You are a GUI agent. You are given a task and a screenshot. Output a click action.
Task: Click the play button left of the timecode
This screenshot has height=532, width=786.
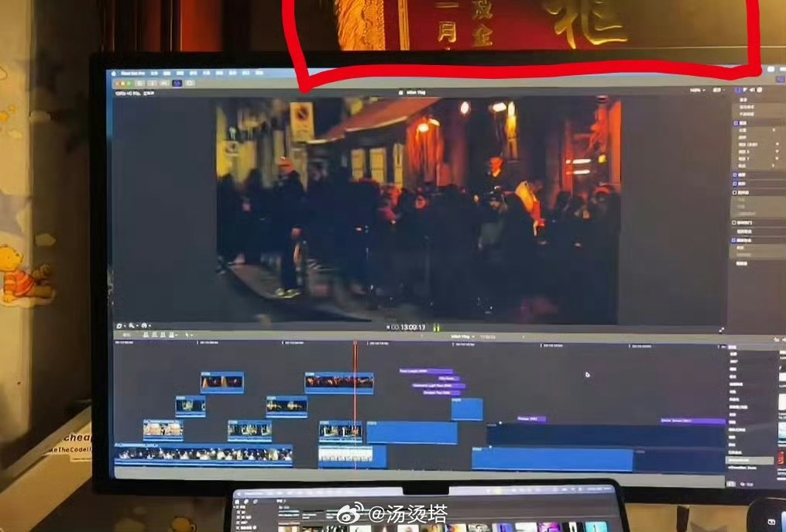coord(388,327)
